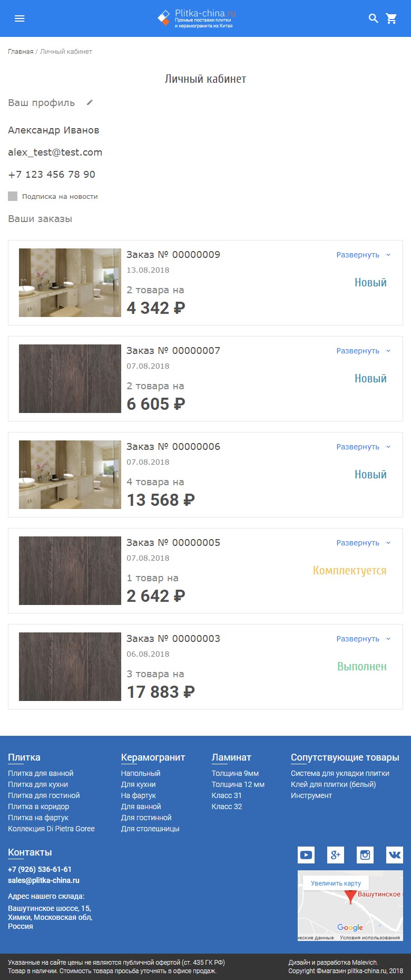Open the Google Plus social icon
The image size is (411, 980).
point(336,855)
